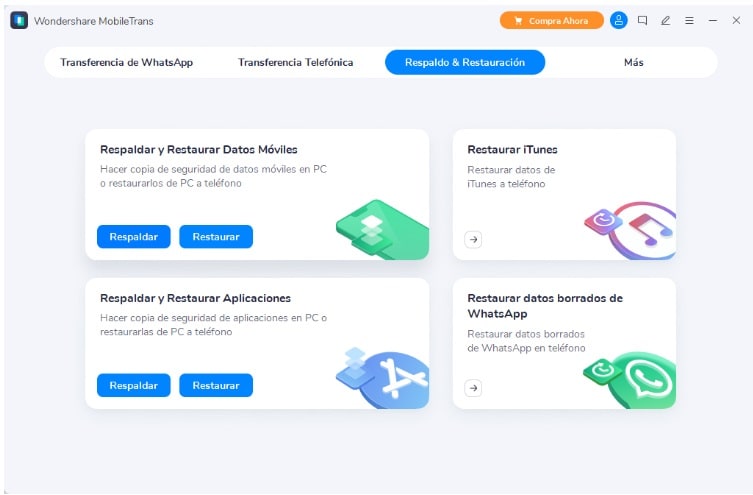Viewport: 753px width, 495px height.
Task: Open the user account profile icon
Action: [x=619, y=21]
